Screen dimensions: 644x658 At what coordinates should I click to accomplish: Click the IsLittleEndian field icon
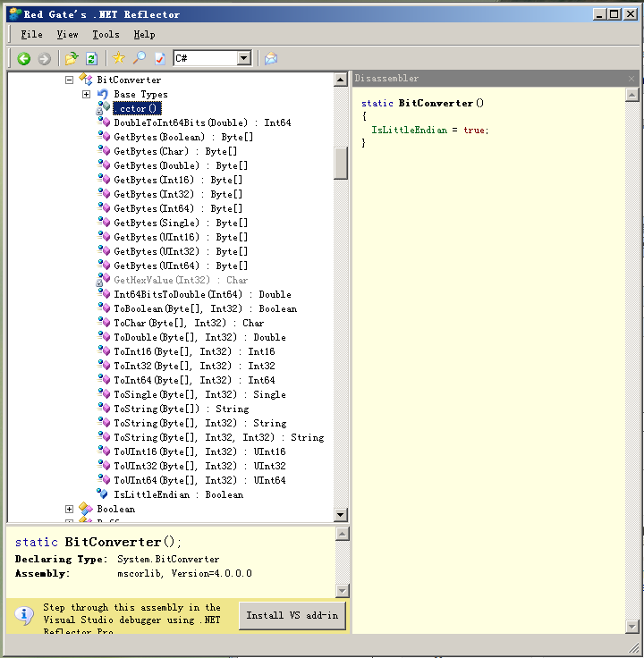pyautogui.click(x=102, y=493)
